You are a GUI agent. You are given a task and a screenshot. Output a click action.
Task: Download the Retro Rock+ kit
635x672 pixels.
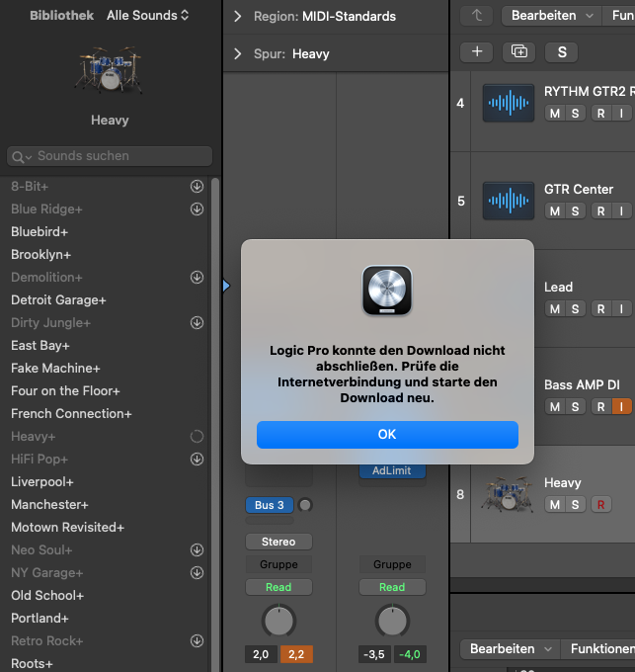197,640
